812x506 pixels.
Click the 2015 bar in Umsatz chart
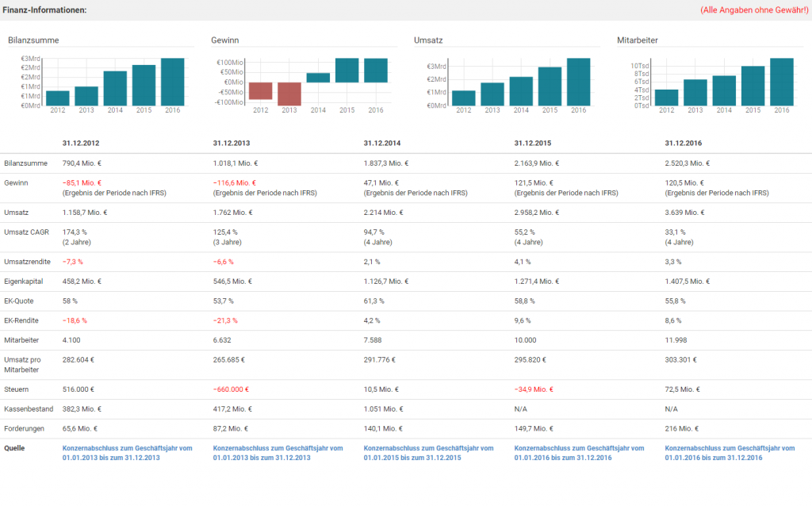point(550,86)
